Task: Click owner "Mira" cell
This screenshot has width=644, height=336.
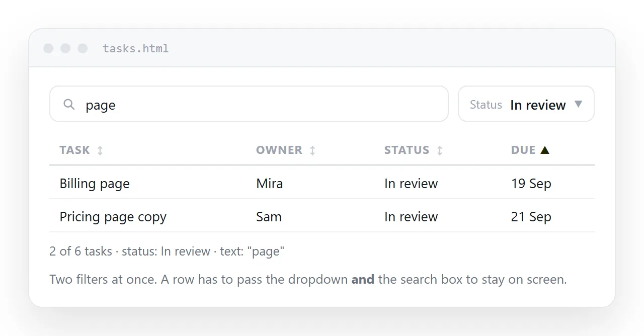Action: click(x=270, y=184)
